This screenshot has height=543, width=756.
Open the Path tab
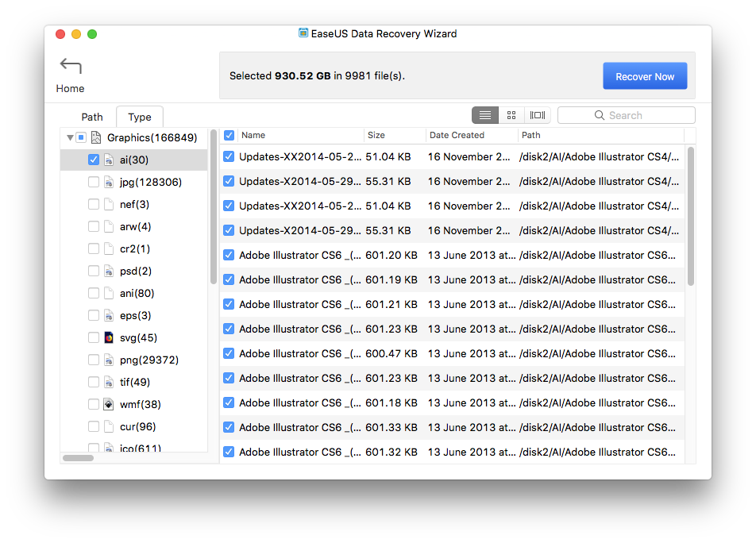point(92,117)
